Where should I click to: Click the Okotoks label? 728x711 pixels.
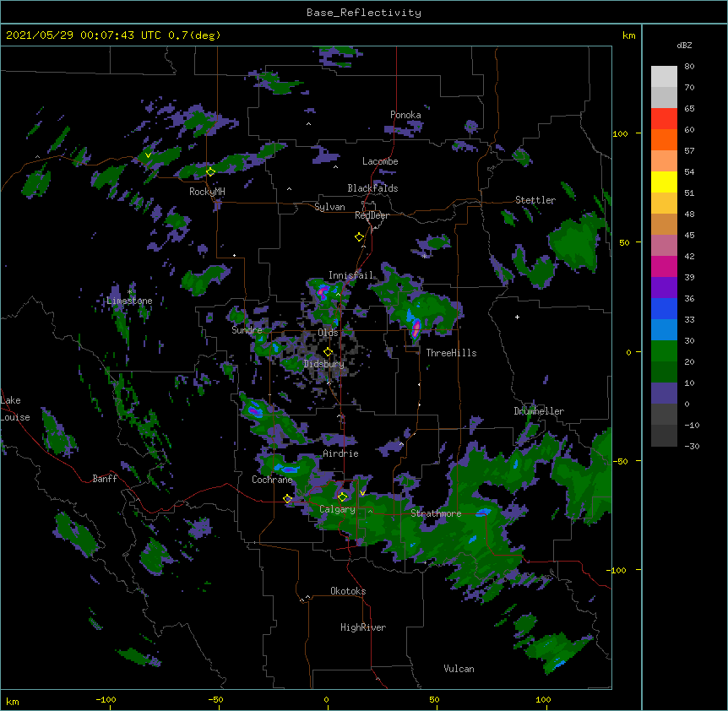coord(348,591)
